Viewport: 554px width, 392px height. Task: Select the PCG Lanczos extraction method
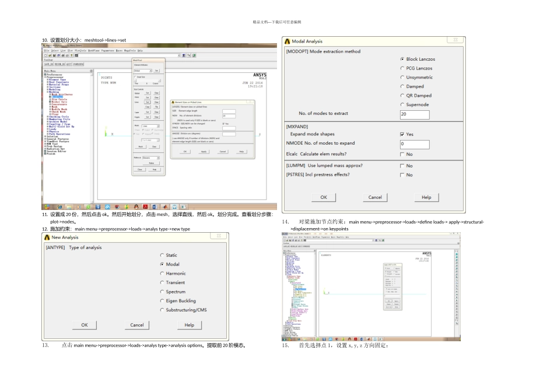[x=402, y=68]
